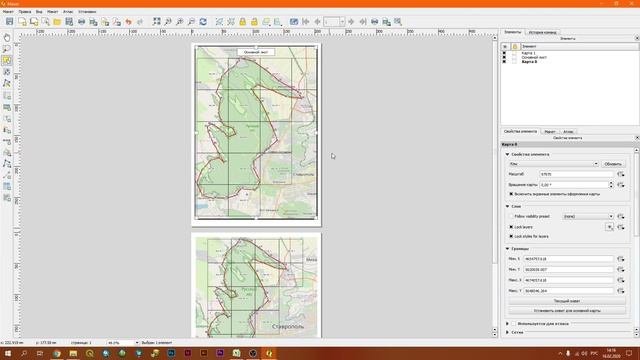This screenshot has width=640, height=360.
Task: Undo the last action with the orange arrow
Action: coord(129,22)
